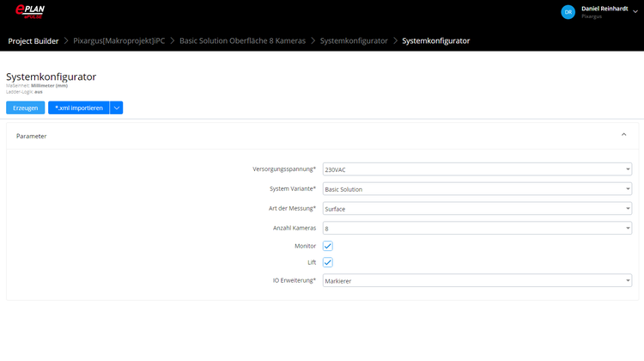The width and height of the screenshot is (644, 361).
Task: Open the import split-button dropdown arrow
Action: (117, 107)
